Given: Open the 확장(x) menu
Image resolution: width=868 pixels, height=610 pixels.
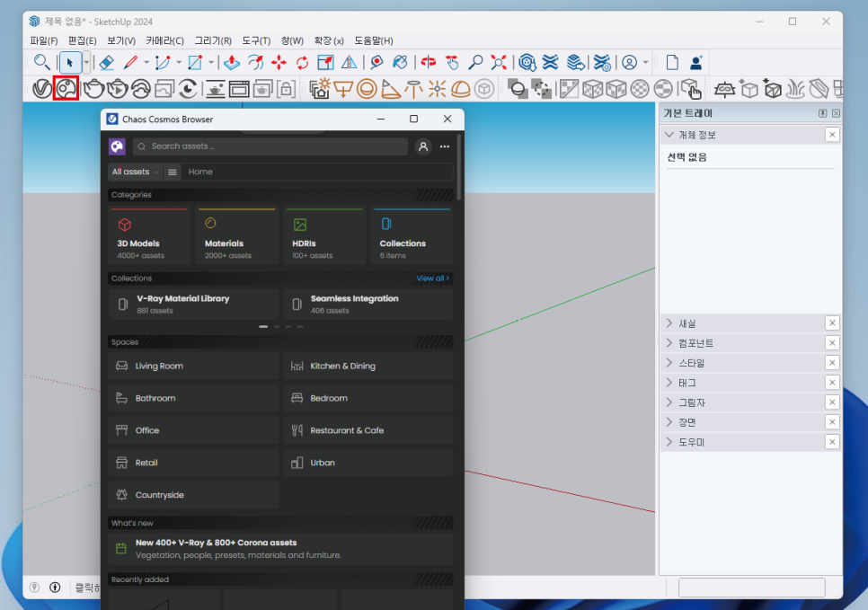Looking at the screenshot, I should pos(329,41).
